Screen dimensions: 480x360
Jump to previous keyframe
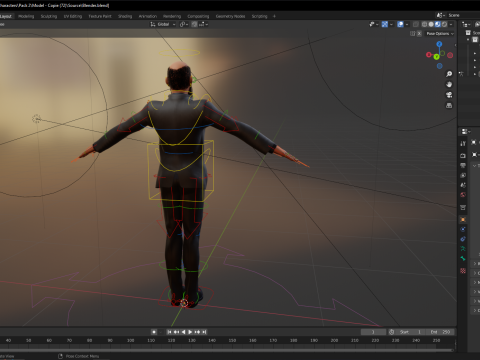[176, 332]
